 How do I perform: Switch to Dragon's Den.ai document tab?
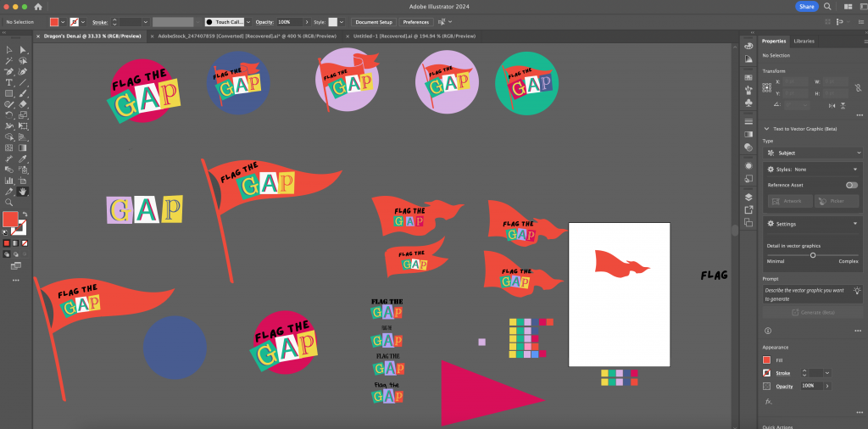tap(92, 36)
